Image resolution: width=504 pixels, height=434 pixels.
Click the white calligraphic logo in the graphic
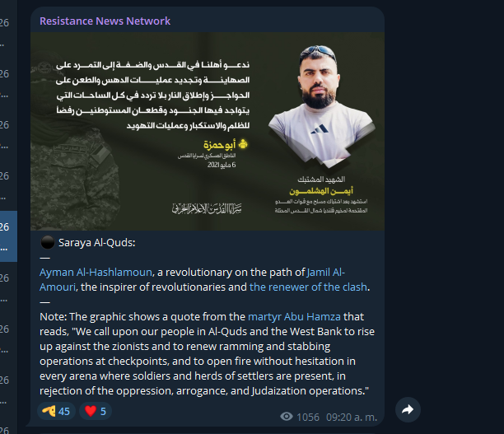click(x=207, y=209)
